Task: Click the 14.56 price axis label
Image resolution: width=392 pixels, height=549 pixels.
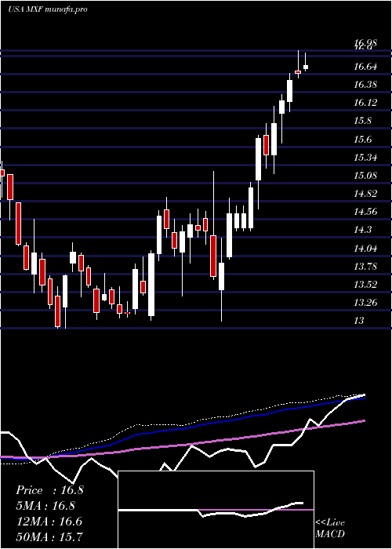Action: (365, 212)
